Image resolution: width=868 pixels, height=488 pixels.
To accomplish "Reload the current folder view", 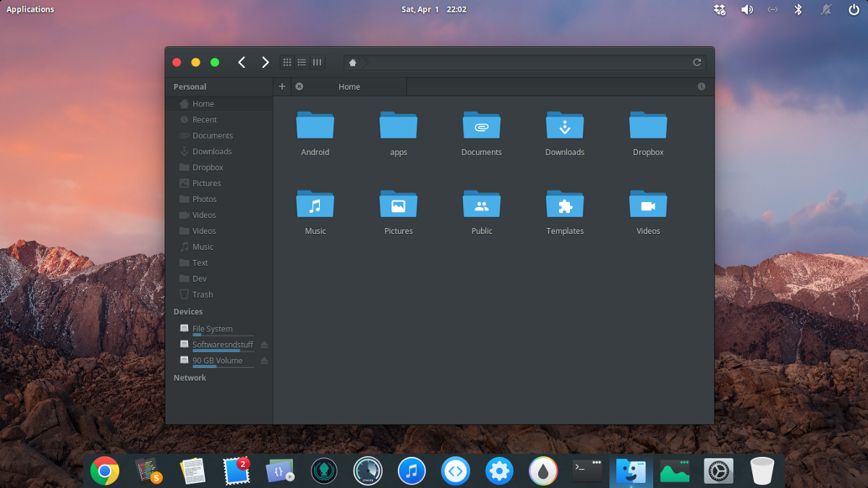I will (x=697, y=62).
